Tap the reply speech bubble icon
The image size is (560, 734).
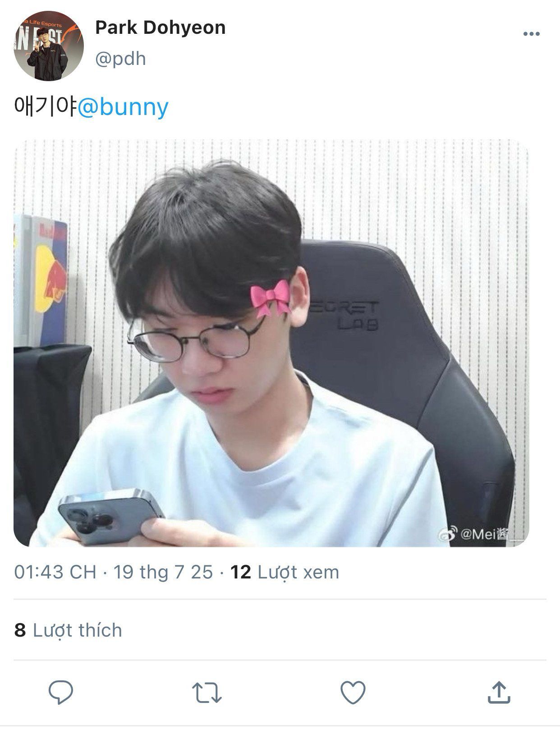click(61, 692)
